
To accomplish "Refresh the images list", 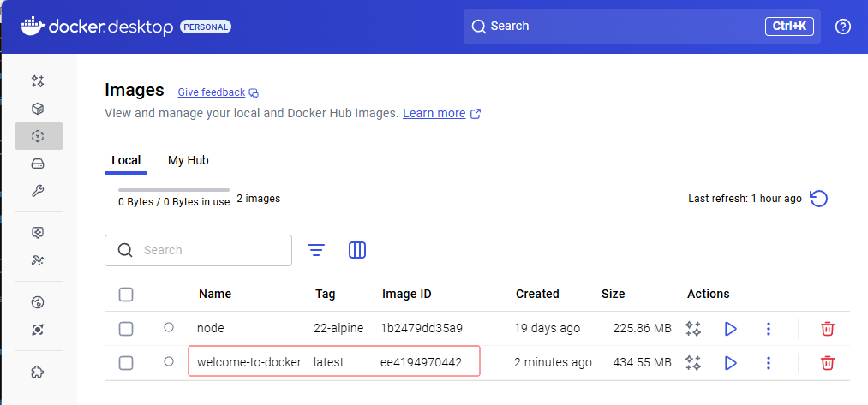I will tap(819, 199).
